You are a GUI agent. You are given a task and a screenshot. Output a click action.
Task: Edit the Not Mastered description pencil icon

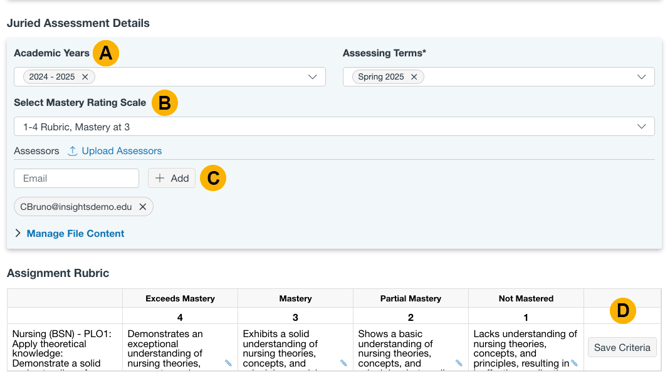click(574, 363)
